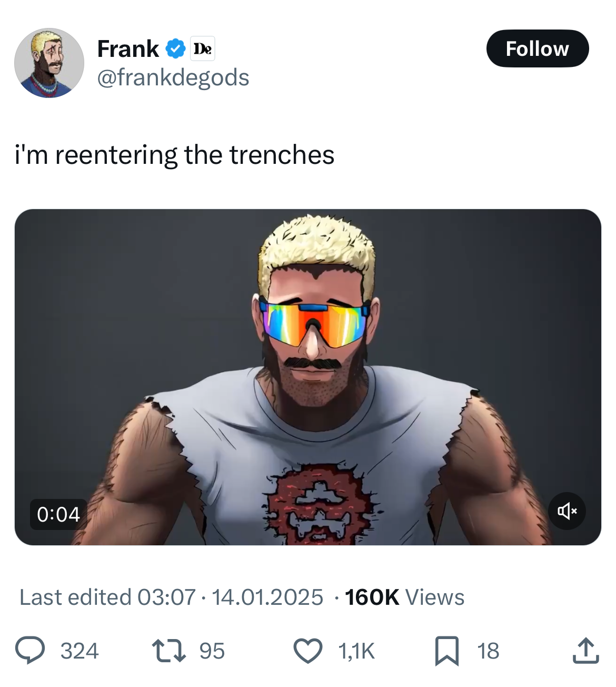Open Frank's profile avatar

[x=49, y=63]
